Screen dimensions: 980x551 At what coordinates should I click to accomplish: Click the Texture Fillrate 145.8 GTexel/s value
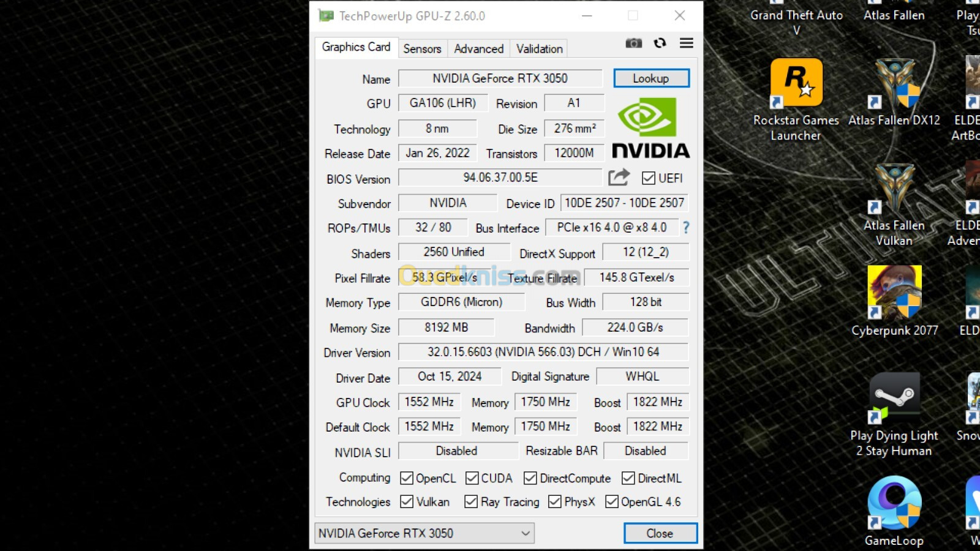click(636, 277)
